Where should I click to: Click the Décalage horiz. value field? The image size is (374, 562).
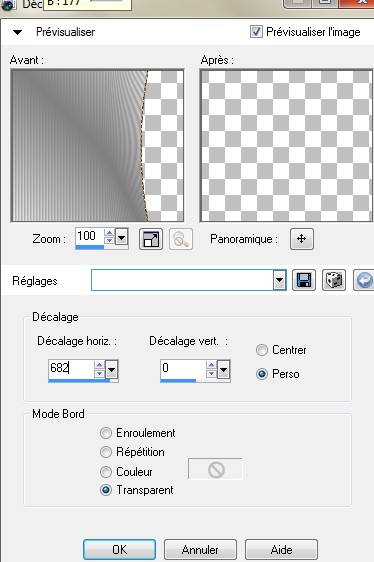71,368
